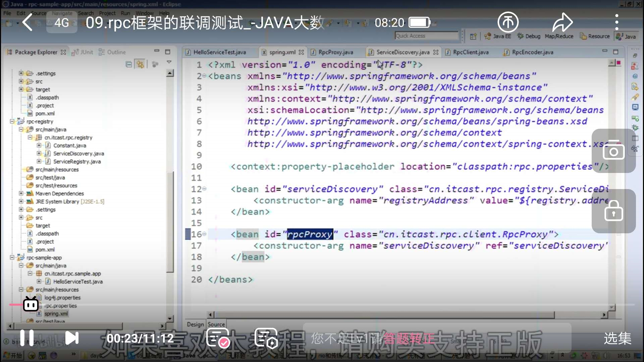Lock the player screen with padlock button
The image size is (644, 362).
click(x=613, y=211)
